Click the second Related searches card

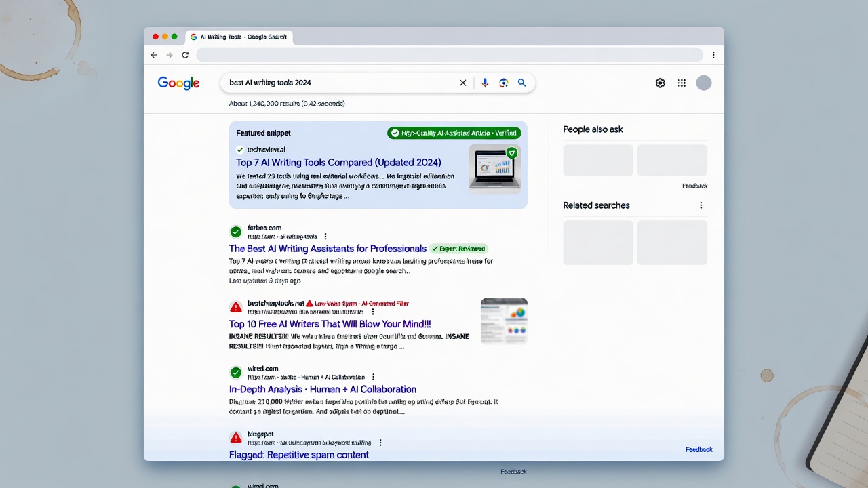click(x=672, y=243)
